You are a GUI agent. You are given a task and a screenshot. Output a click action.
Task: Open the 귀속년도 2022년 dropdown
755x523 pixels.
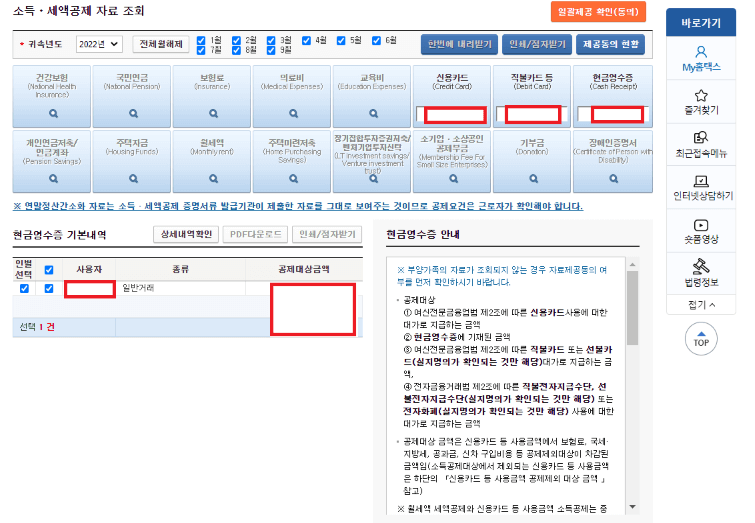tap(99, 44)
